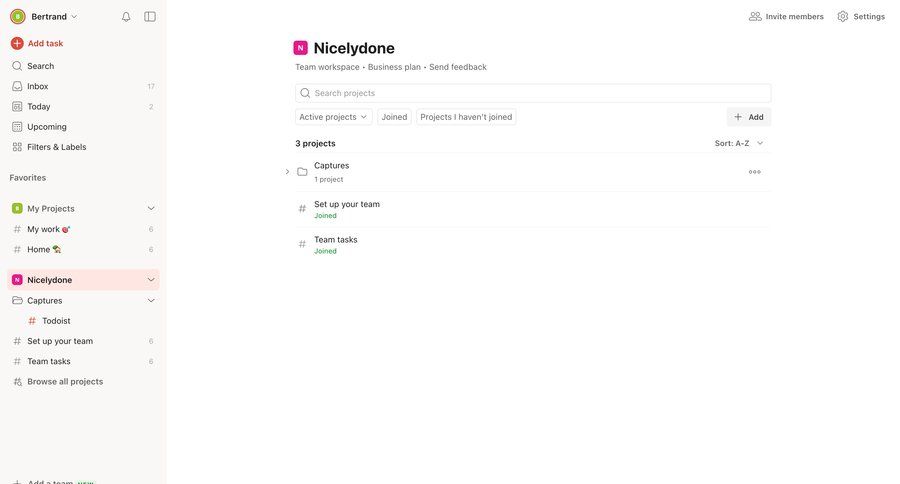This screenshot has height=484, width=900.
Task: Open the Inbox view
Action: click(38, 87)
